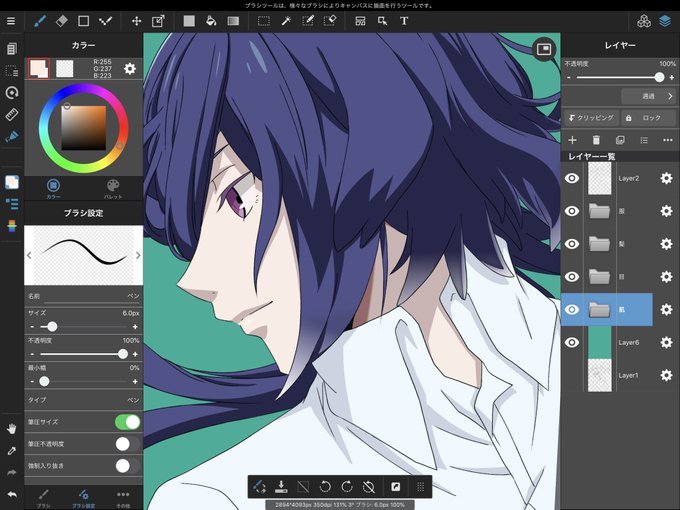Select the Shape rectangle tool
This screenshot has height=510, width=680.
tap(83, 21)
